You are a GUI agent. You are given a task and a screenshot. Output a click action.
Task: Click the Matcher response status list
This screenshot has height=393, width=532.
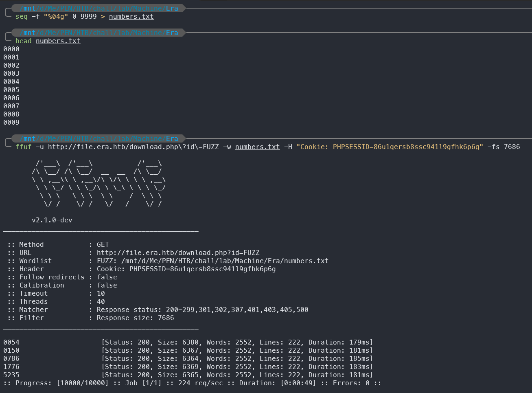203,310
